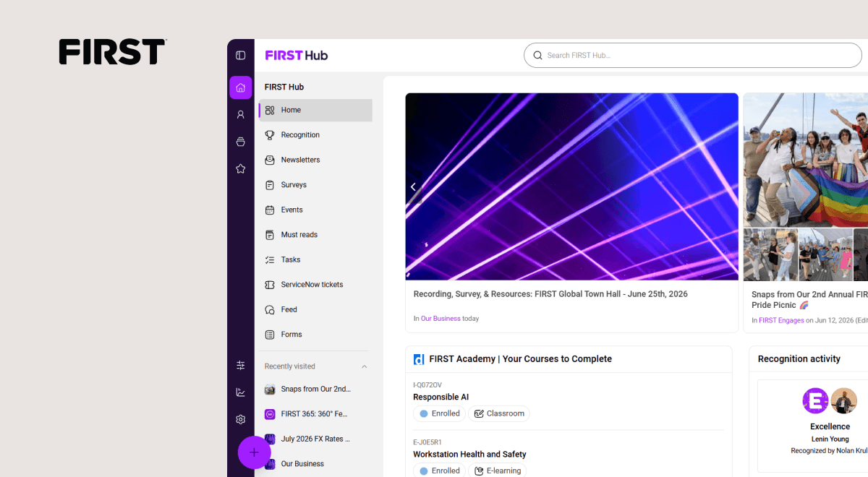Click course code E-J0E5R1
The width and height of the screenshot is (868, 477).
coord(427,442)
